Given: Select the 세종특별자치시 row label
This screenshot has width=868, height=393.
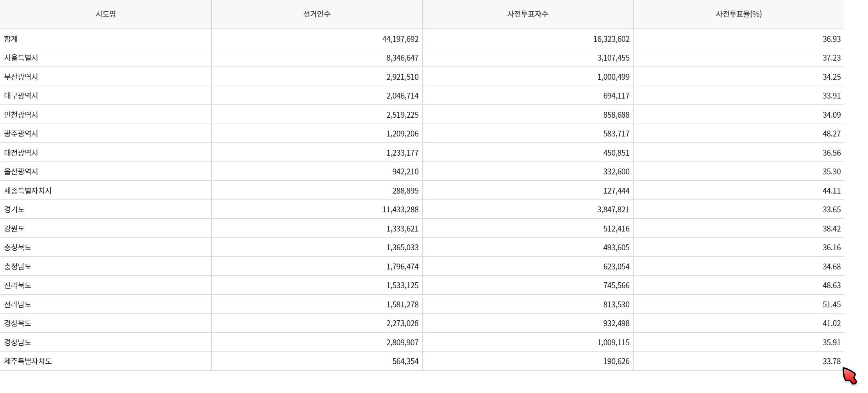Looking at the screenshot, I should coord(28,190).
